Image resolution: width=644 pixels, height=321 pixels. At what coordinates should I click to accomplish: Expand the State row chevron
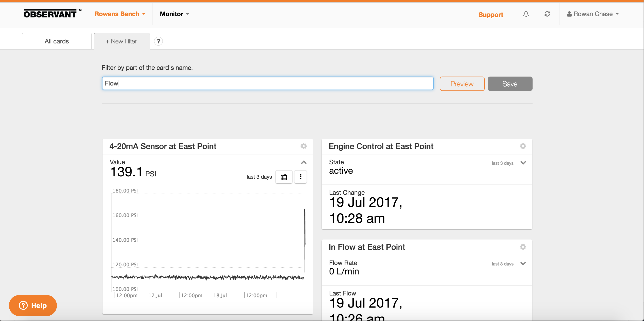point(523,163)
